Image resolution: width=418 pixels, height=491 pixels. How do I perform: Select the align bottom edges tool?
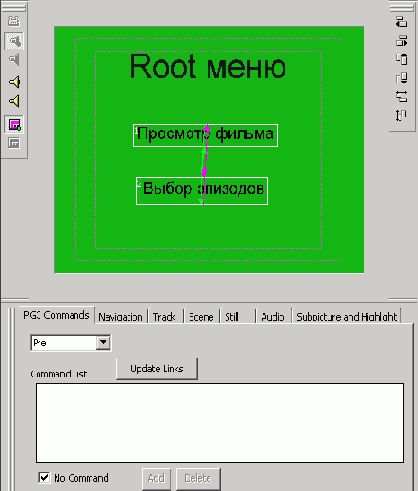(x=402, y=78)
